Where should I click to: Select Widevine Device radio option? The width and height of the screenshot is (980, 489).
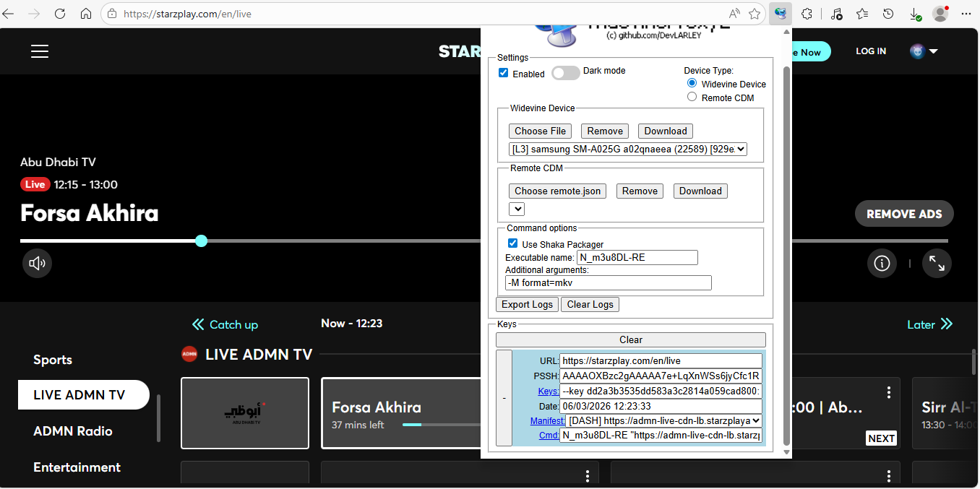pos(692,84)
